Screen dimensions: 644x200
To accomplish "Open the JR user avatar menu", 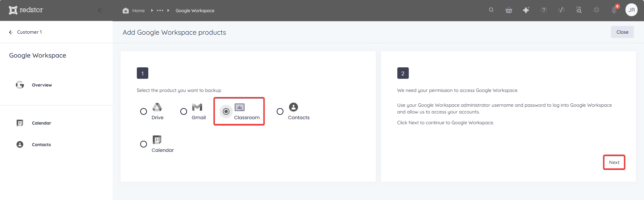I will pos(632,10).
